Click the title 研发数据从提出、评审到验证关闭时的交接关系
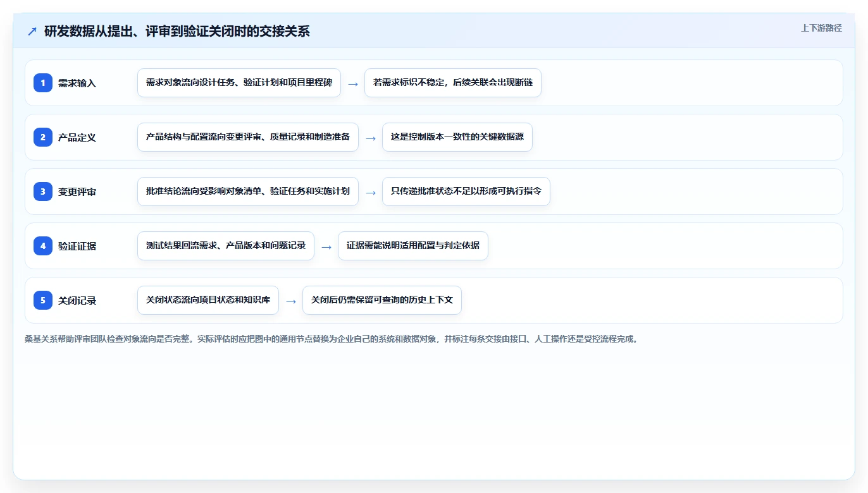The height and width of the screenshot is (493, 868). point(177,31)
